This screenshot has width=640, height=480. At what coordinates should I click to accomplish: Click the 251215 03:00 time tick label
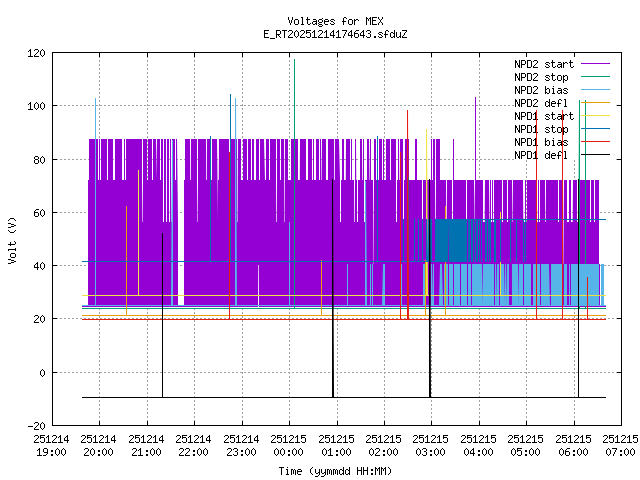pos(431,445)
